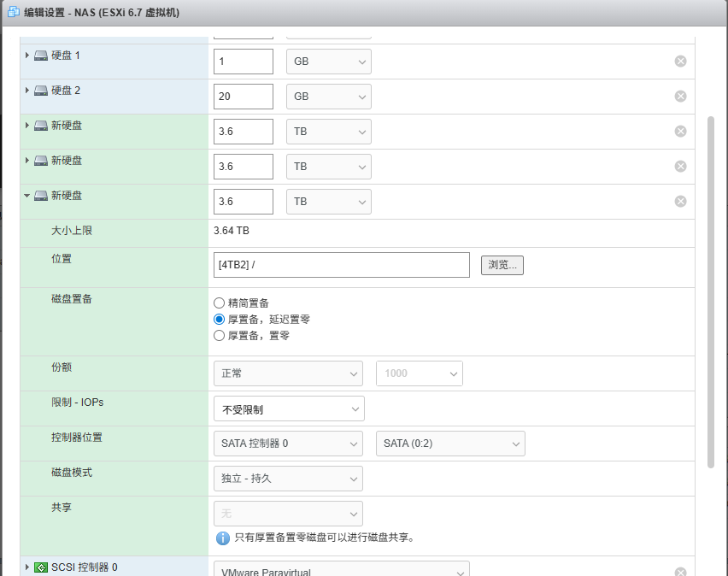
Task: Open the 磁盘模式 独立 - 持久 dropdown
Action: (x=288, y=479)
